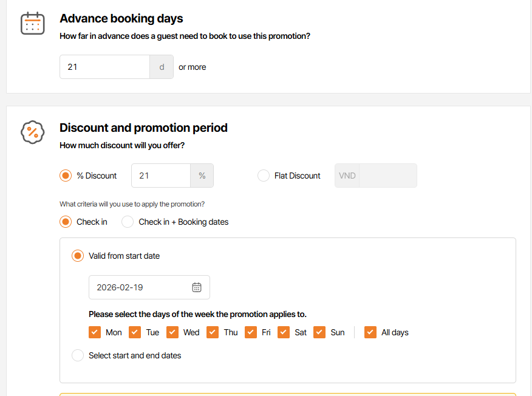Toggle the Sat day checkbox
532x396 pixels.
(284, 332)
